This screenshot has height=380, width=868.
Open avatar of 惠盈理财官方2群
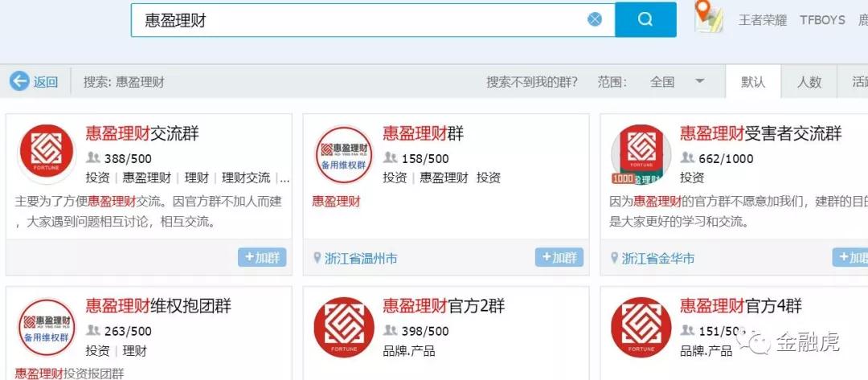344,327
